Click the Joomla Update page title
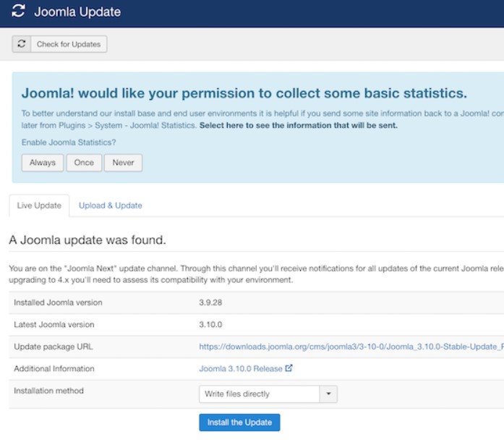504x442 pixels. (77, 12)
